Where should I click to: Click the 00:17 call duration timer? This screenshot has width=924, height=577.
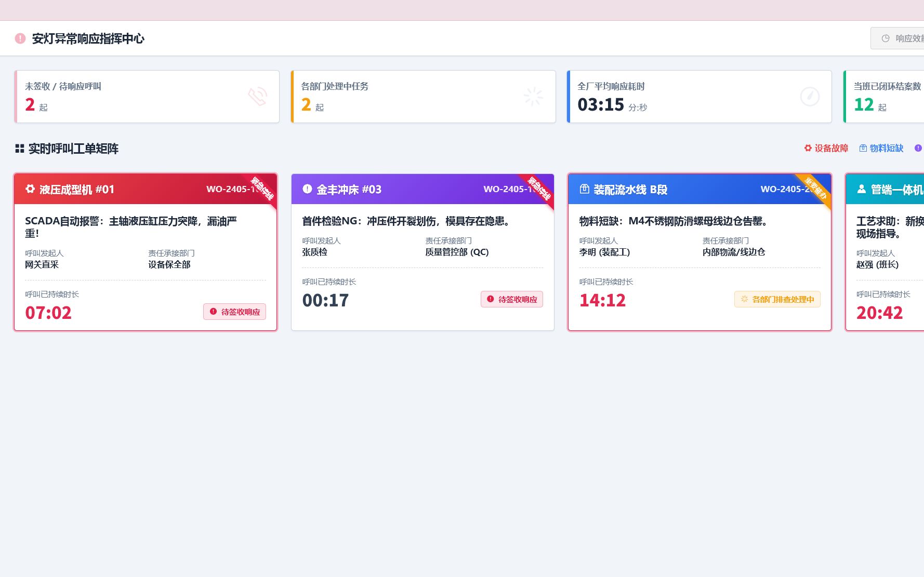click(325, 300)
